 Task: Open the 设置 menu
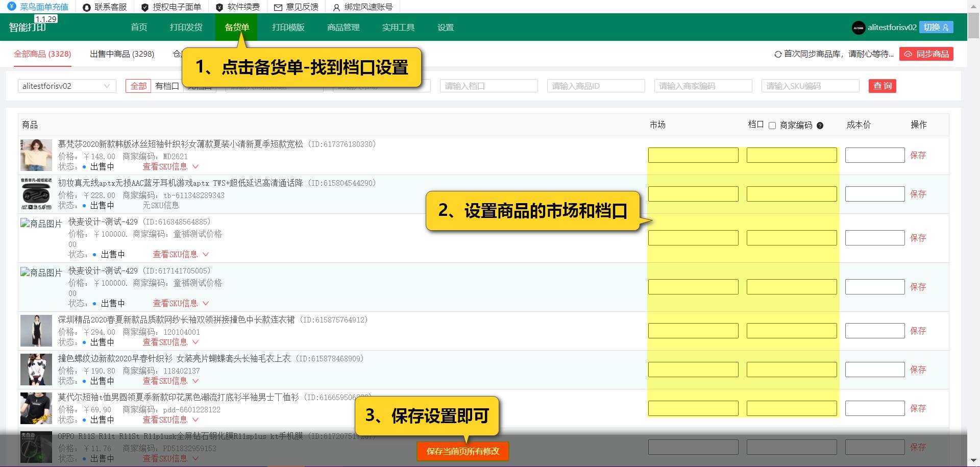pos(445,27)
